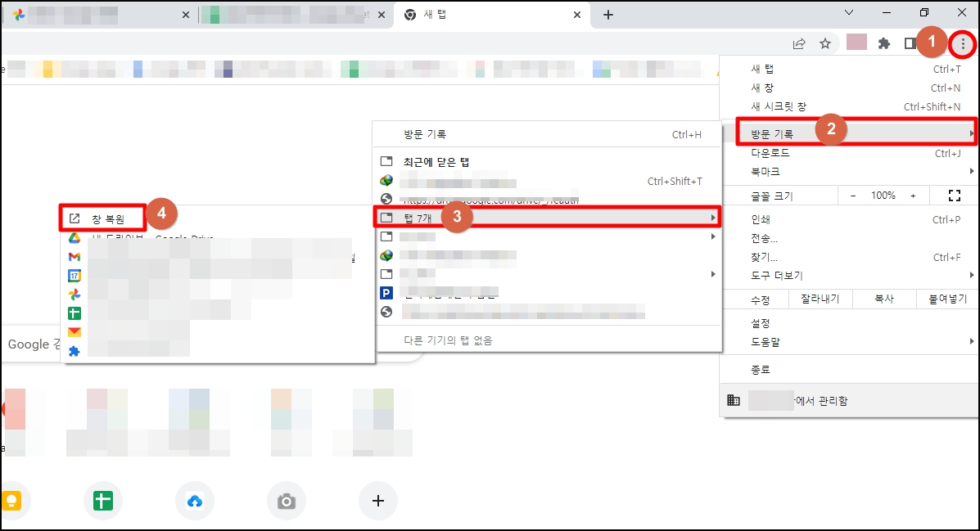Select the Google Drive icon in the submenu
This screenshot has height=531, width=980.
75,238
